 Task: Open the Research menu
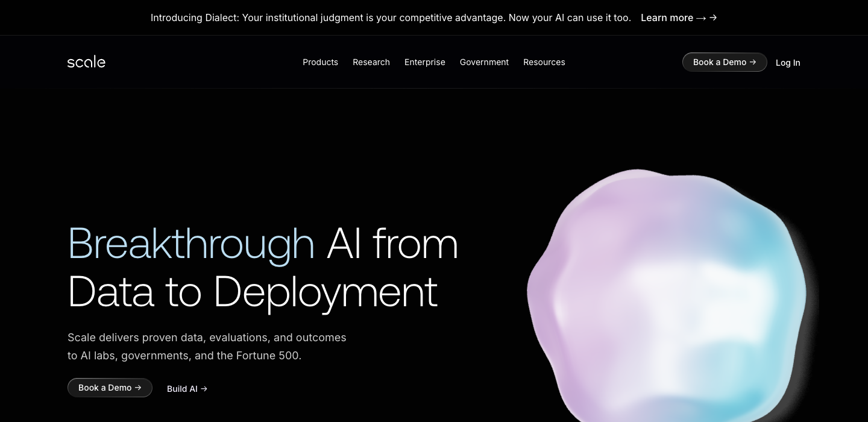pos(371,62)
